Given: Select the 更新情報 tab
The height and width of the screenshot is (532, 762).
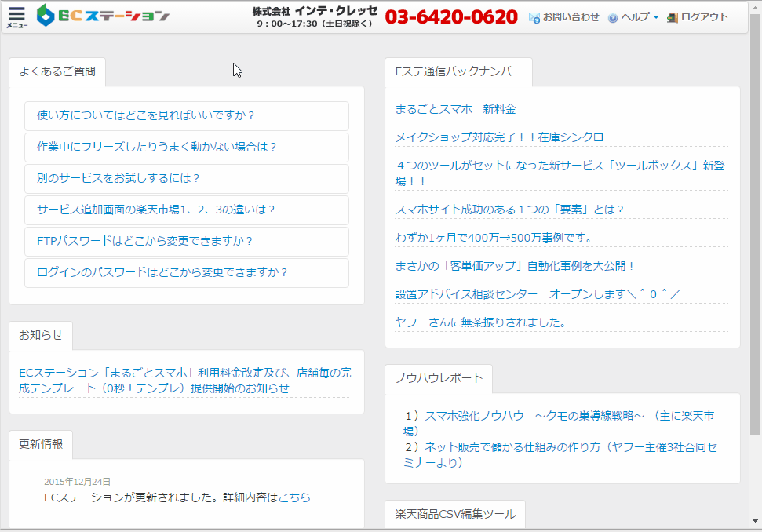Looking at the screenshot, I should (41, 445).
